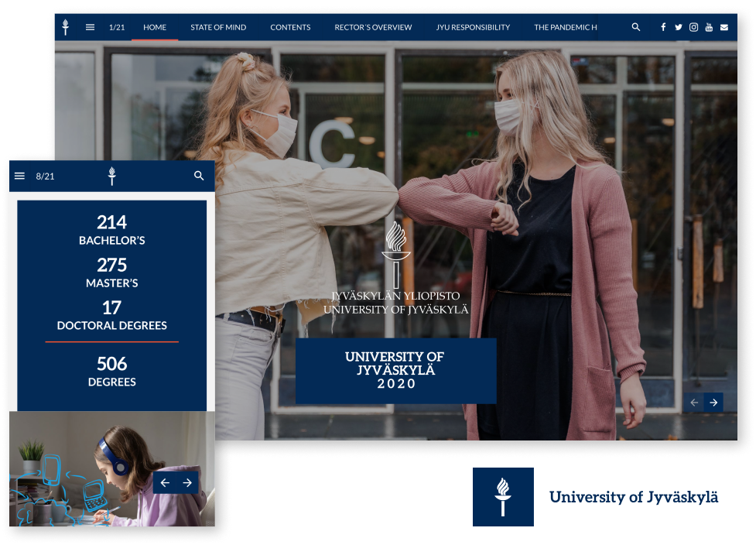Visit the Instagram page icon
The width and height of the screenshot is (756, 545).
tap(694, 27)
